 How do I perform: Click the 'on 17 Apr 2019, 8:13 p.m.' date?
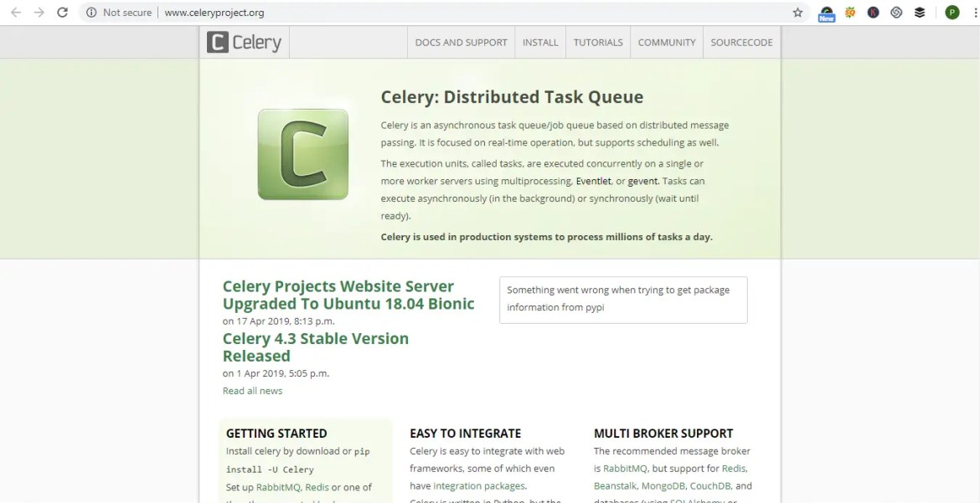pyautogui.click(x=279, y=321)
